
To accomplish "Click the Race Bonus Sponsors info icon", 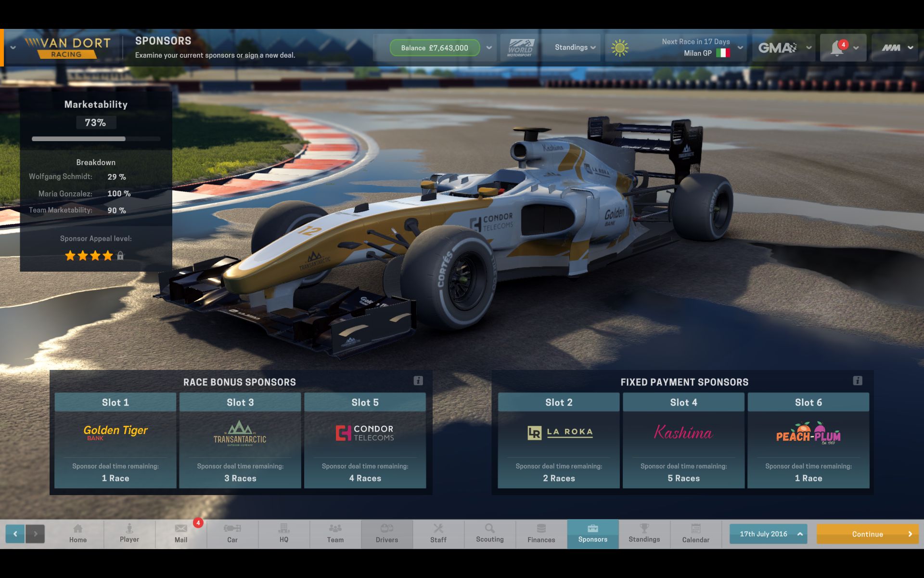I will pyautogui.click(x=418, y=380).
